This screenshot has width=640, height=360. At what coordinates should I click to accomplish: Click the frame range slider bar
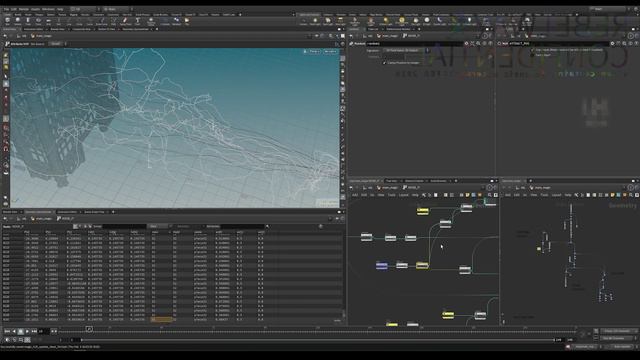(x=318, y=340)
